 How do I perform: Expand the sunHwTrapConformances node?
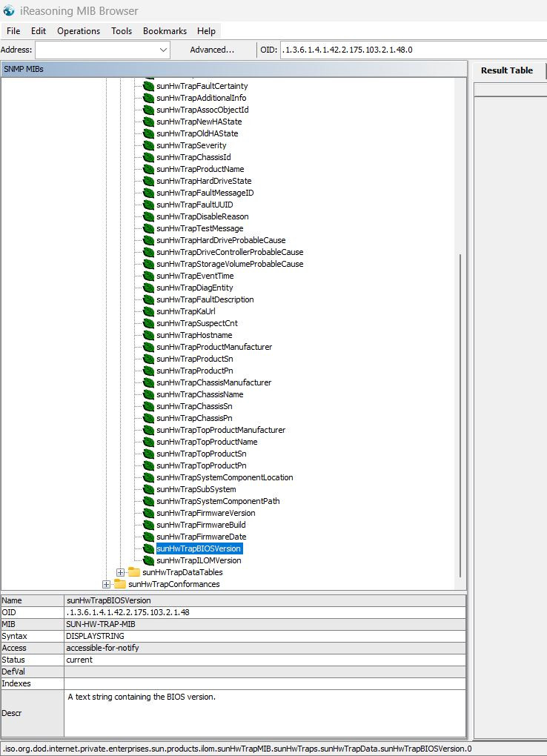106,584
